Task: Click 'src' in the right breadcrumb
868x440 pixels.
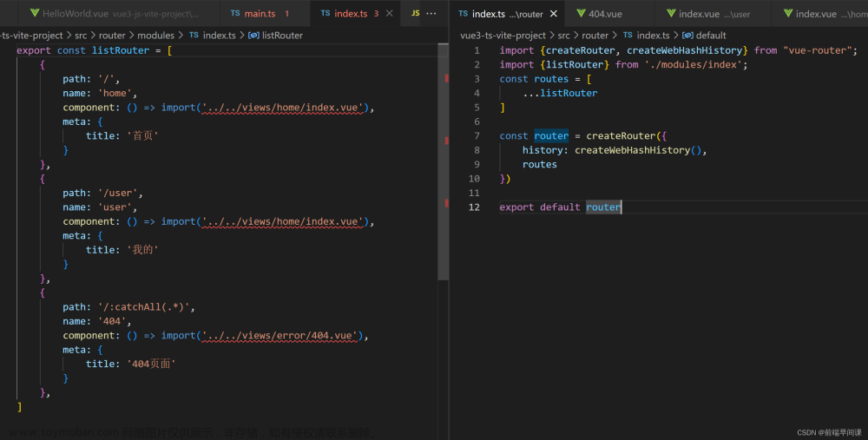Action: (x=563, y=35)
